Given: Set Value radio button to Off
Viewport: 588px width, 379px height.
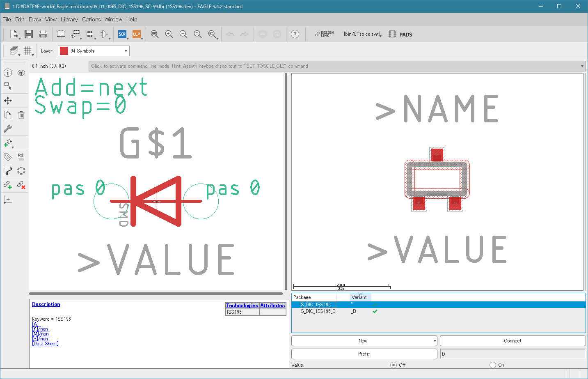Looking at the screenshot, I should point(394,365).
